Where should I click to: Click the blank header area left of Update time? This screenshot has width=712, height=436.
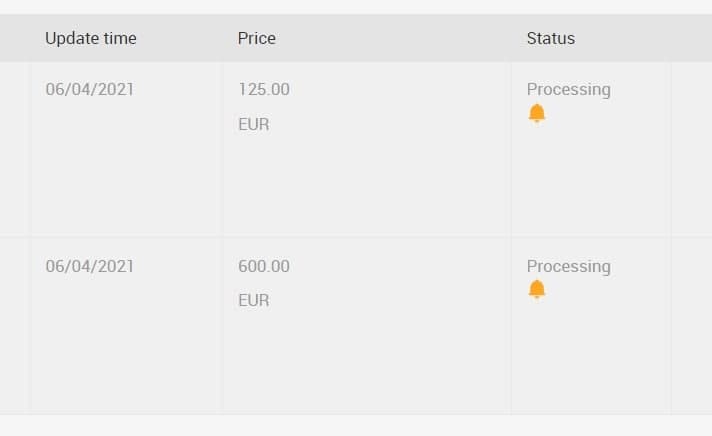14,39
